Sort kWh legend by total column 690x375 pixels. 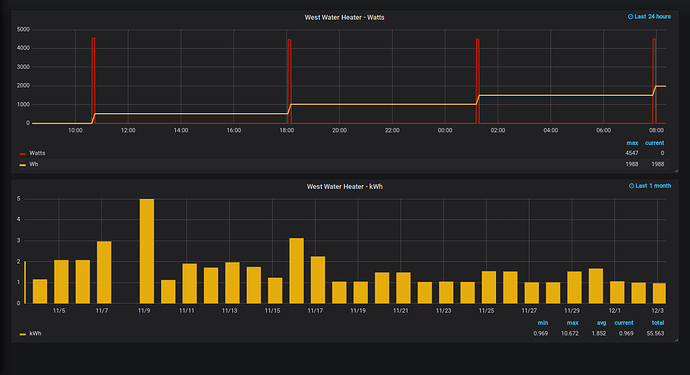[658, 323]
